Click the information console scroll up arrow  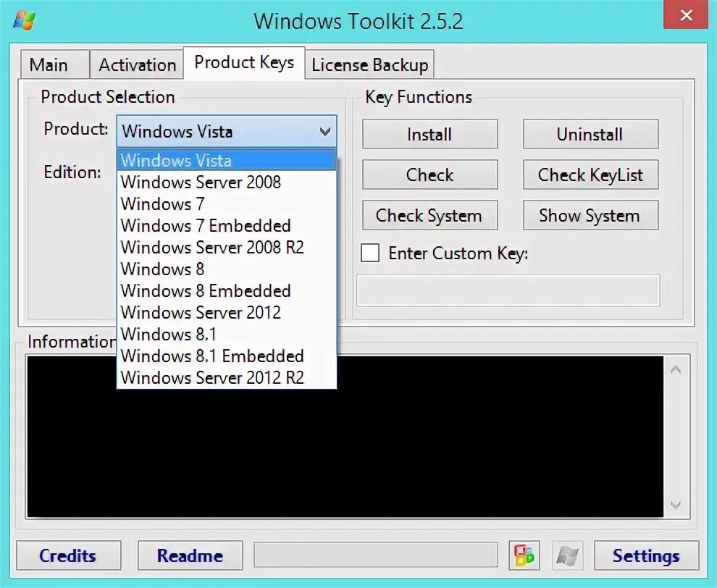[676, 369]
